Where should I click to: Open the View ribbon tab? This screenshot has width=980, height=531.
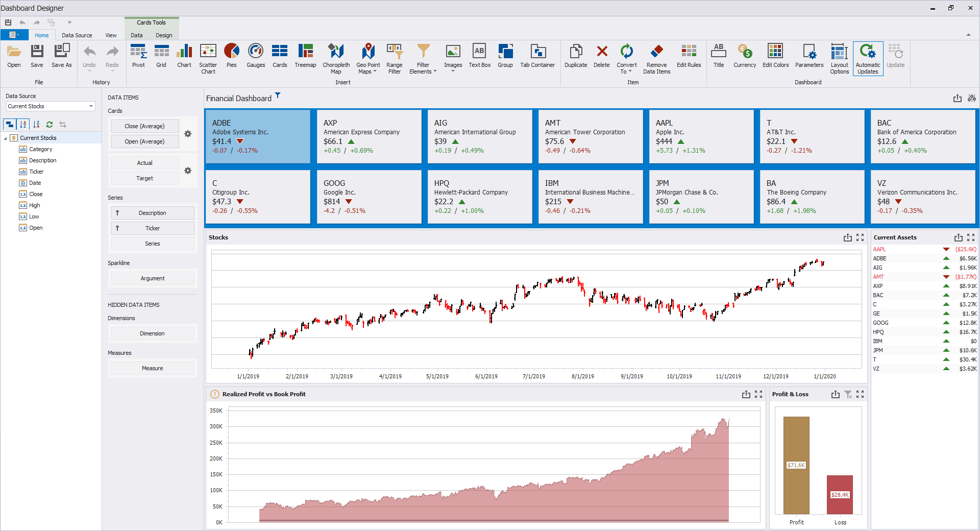click(x=111, y=35)
